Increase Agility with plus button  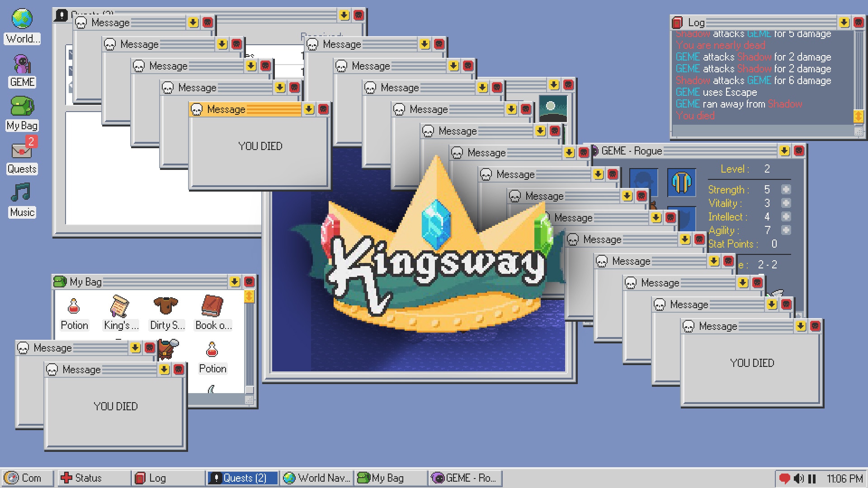(x=786, y=230)
